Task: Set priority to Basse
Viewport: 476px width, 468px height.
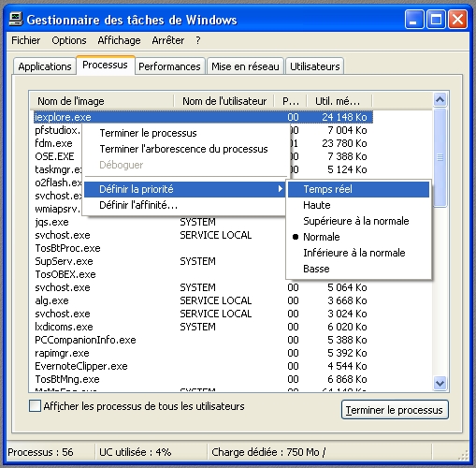Action: tap(358, 269)
